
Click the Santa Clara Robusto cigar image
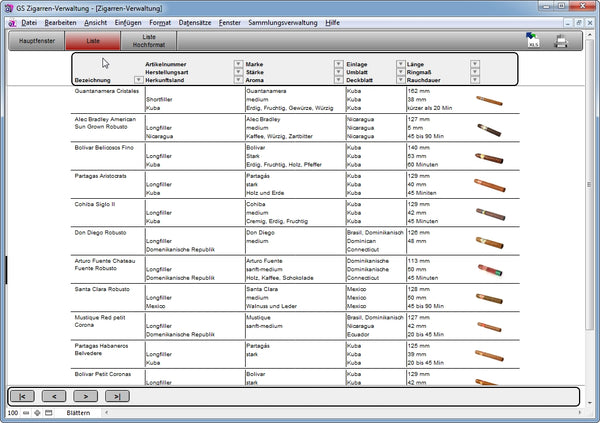(489, 299)
